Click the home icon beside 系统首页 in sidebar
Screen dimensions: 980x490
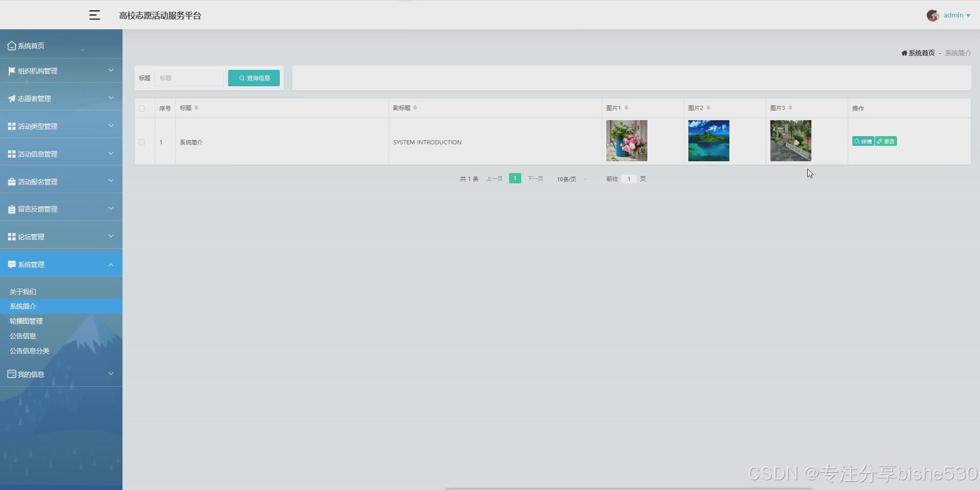click(x=12, y=46)
